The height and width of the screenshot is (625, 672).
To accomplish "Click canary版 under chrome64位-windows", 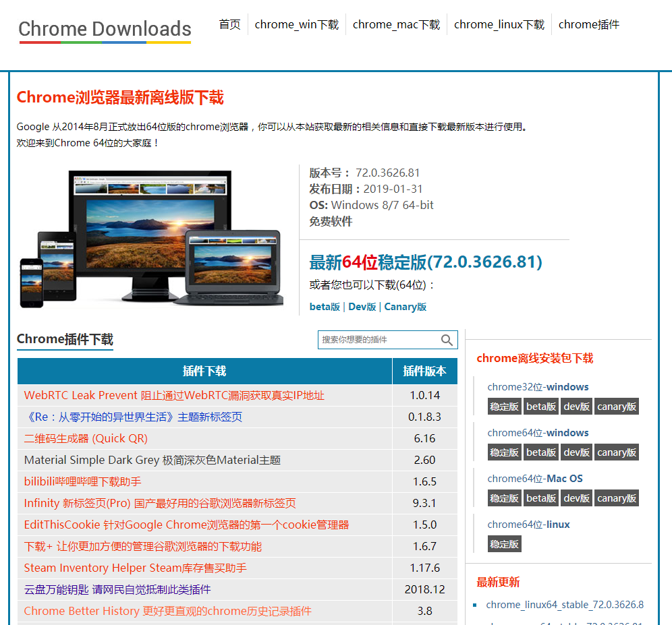I will 617,452.
